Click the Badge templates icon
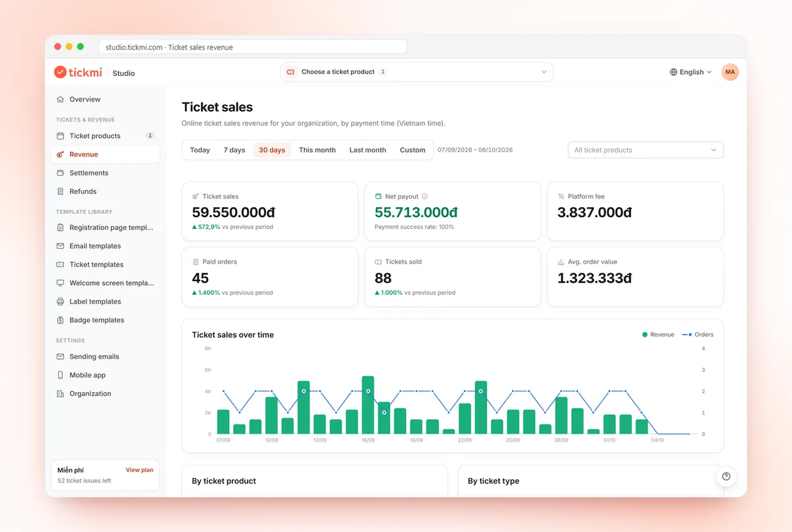 click(x=61, y=320)
